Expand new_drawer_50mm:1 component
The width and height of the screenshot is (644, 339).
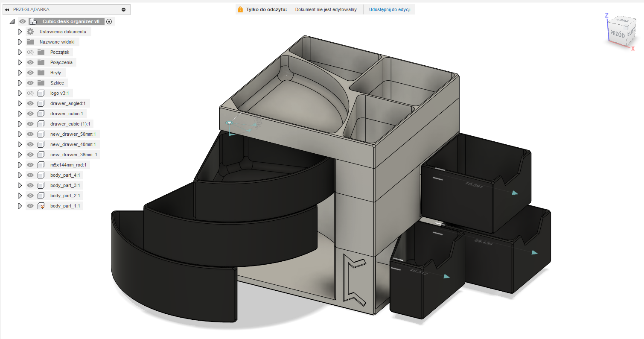point(20,134)
